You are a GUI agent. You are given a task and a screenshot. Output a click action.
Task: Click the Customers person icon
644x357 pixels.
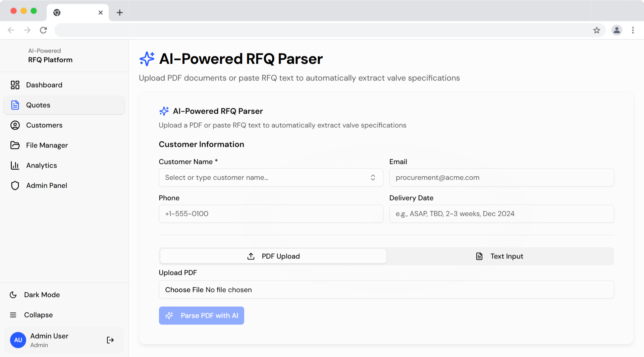[15, 125]
